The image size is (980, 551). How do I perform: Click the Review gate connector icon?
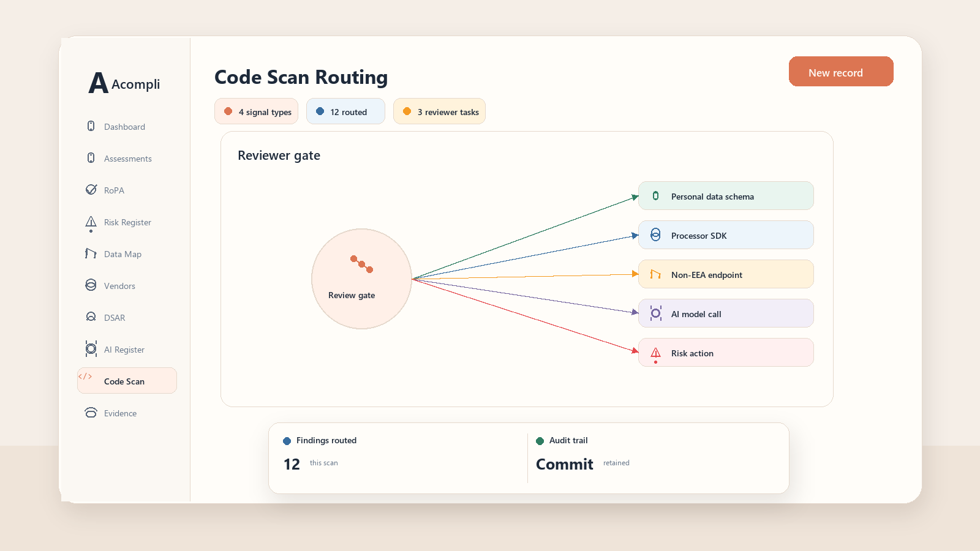361,264
